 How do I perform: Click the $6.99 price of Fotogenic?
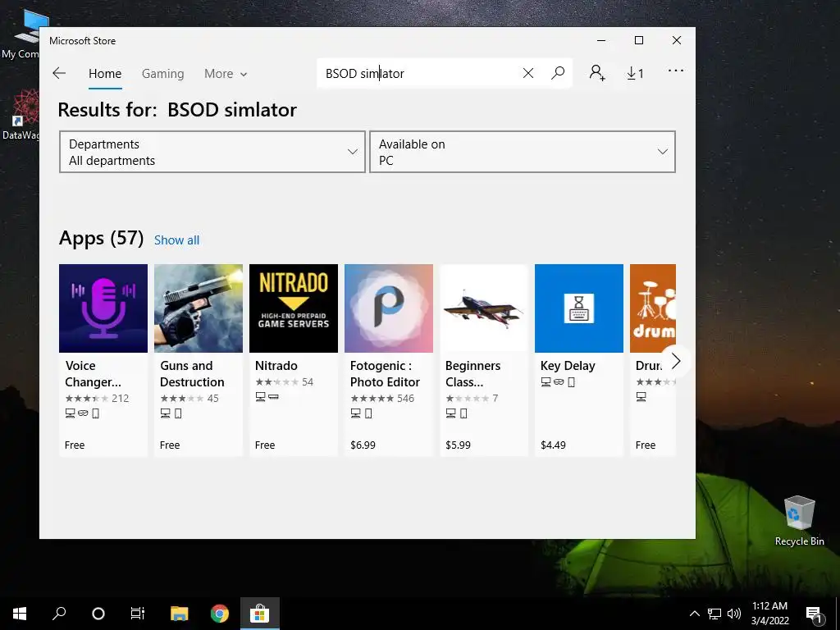pos(363,445)
